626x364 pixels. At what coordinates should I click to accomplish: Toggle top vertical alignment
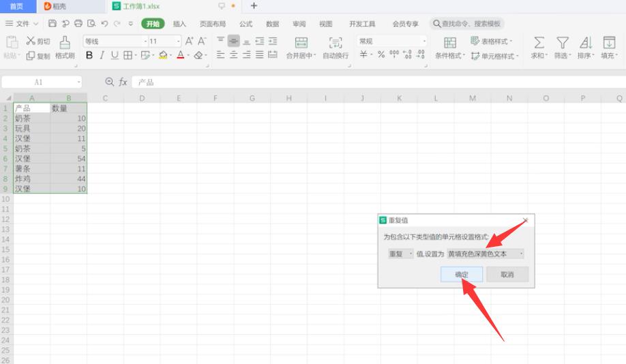[x=220, y=41]
